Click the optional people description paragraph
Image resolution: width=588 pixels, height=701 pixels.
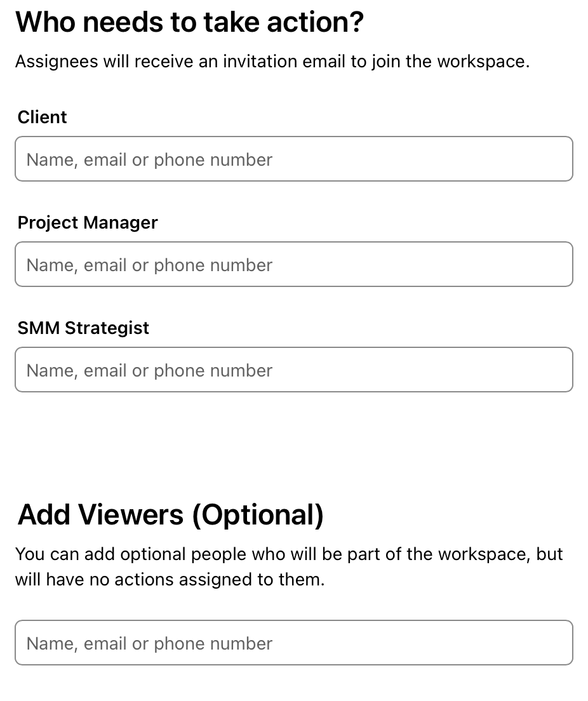point(289,566)
